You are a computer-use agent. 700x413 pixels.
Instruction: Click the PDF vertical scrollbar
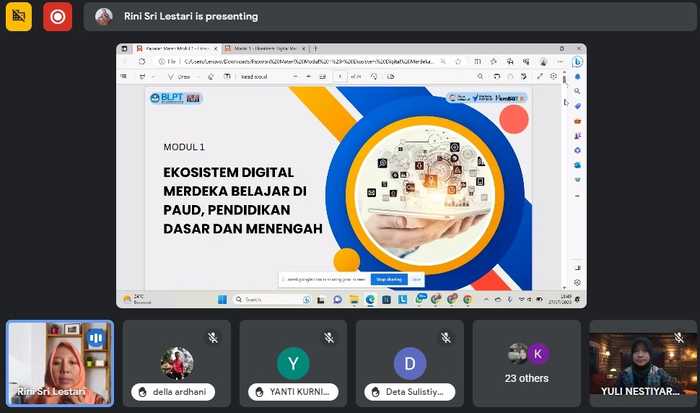(x=564, y=181)
